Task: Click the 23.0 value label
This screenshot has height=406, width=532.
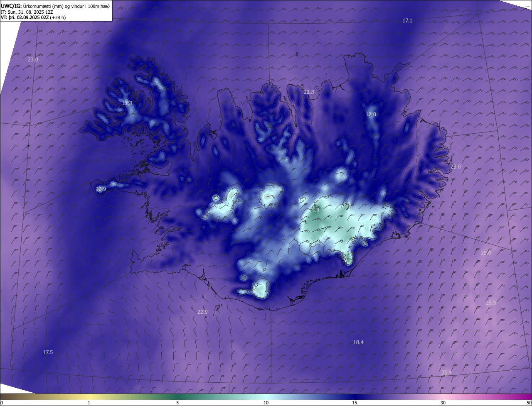Action: click(x=33, y=59)
